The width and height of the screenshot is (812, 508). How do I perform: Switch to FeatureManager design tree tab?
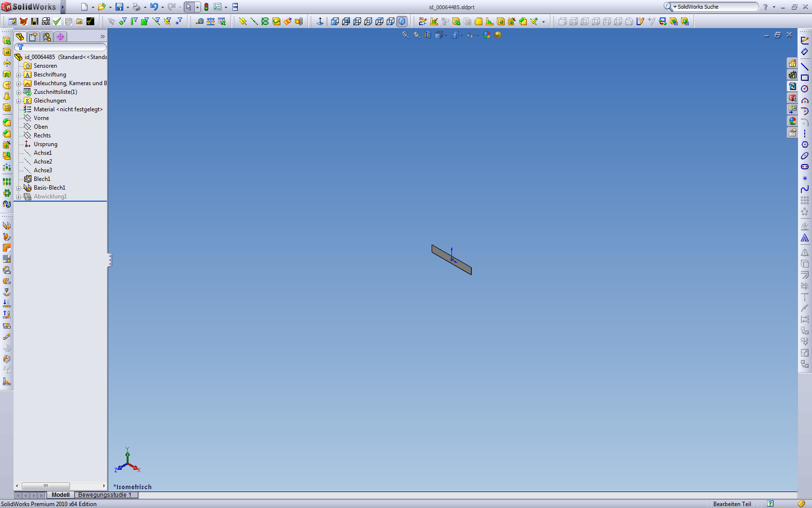coord(20,37)
